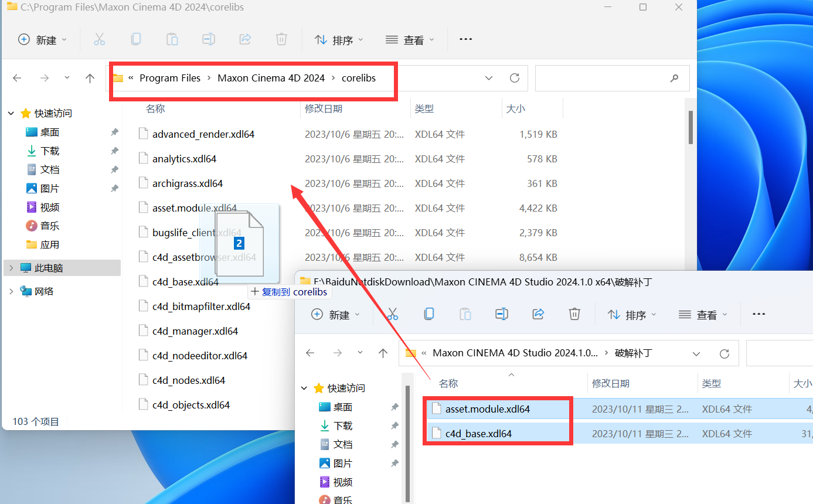Click refresh button beside corelibs address bar

click(515, 78)
